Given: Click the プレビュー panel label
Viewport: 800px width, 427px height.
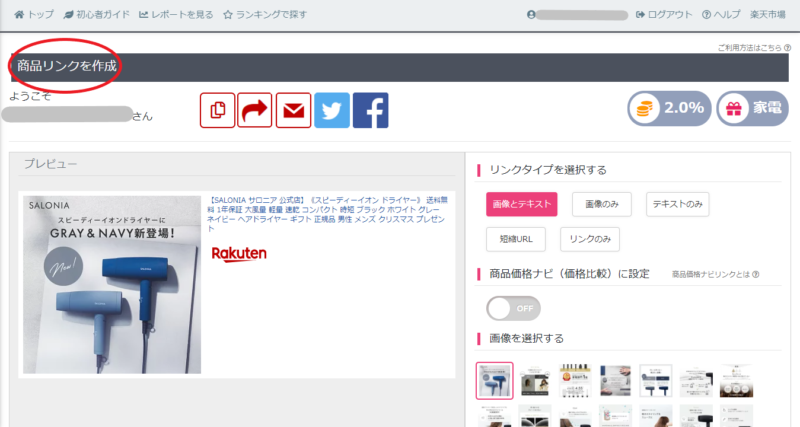Looking at the screenshot, I should click(x=51, y=164).
